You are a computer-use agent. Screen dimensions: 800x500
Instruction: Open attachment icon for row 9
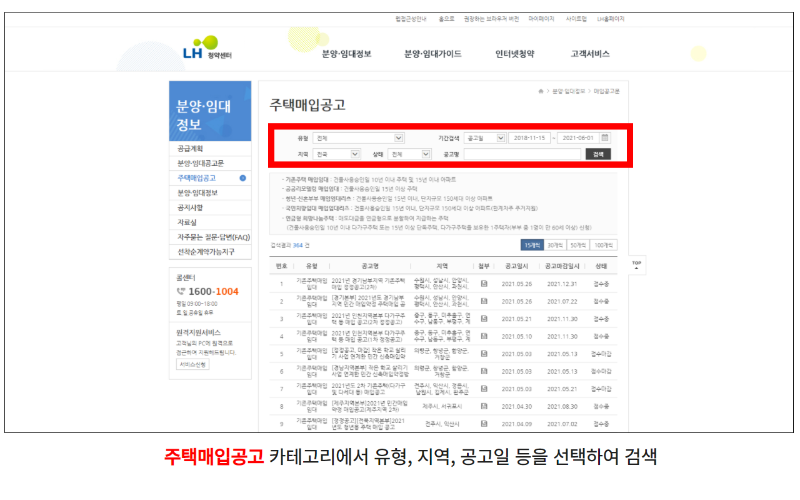484,423
